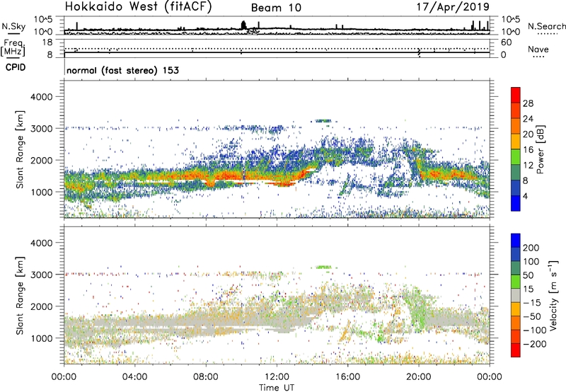Click the '-200' label on the Velocity color bar
The image size is (566, 392).
[535, 344]
